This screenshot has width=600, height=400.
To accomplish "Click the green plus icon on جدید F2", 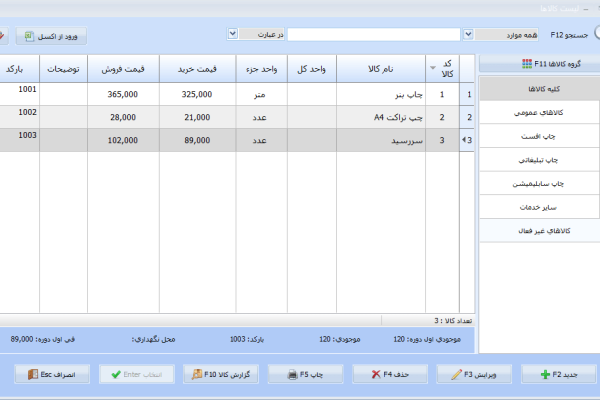I will point(545,374).
